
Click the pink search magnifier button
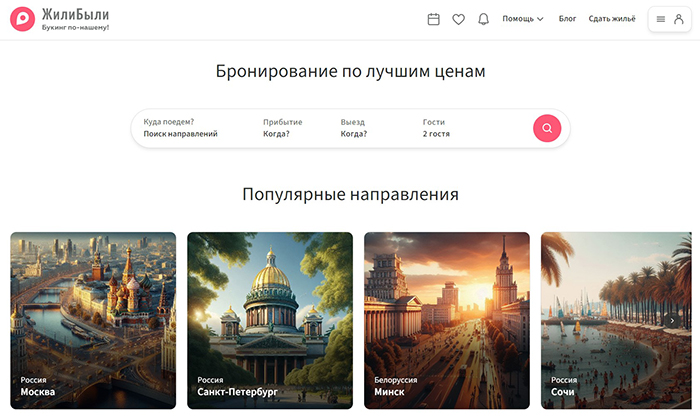pyautogui.click(x=547, y=128)
